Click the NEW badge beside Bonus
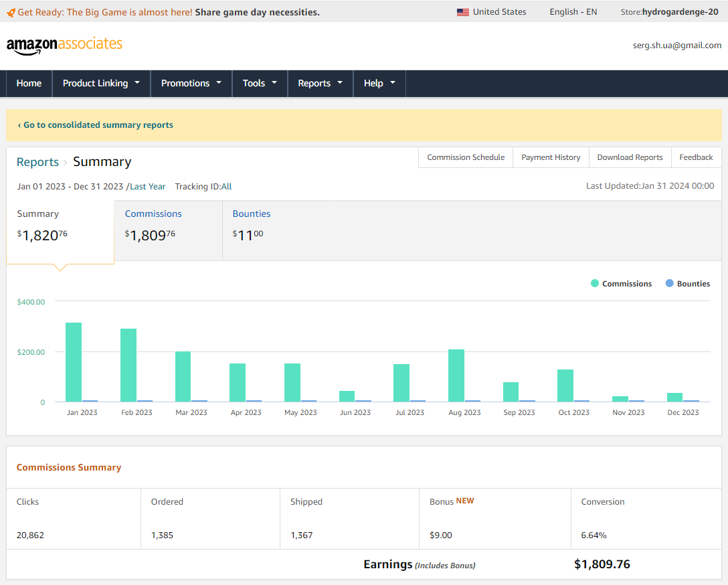This screenshot has width=728, height=585. click(465, 501)
